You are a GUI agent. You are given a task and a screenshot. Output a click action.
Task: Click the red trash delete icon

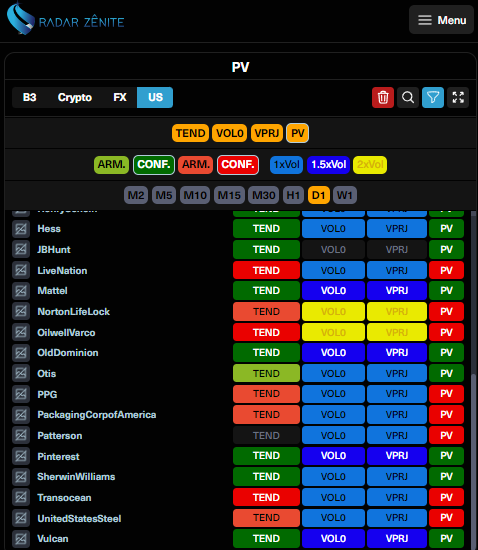point(383,97)
